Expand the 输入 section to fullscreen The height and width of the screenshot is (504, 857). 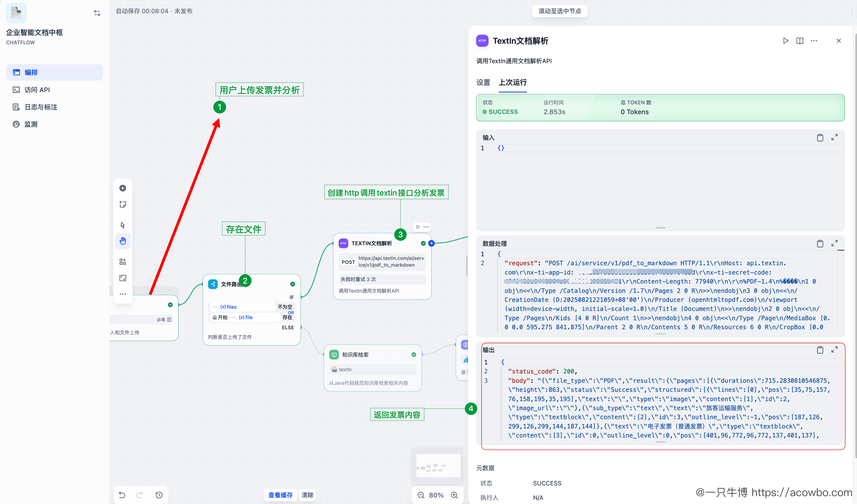(834, 137)
